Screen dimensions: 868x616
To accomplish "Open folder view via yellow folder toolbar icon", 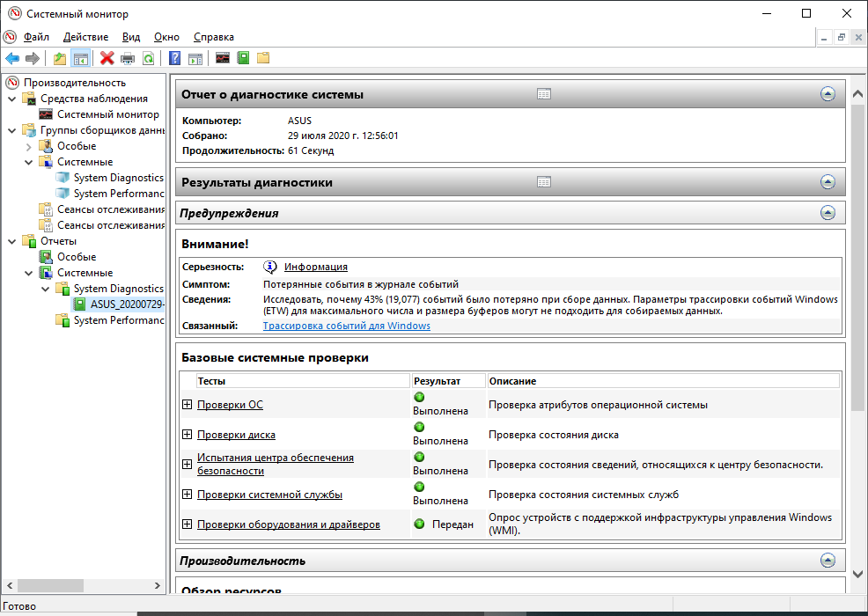I will tap(263, 57).
